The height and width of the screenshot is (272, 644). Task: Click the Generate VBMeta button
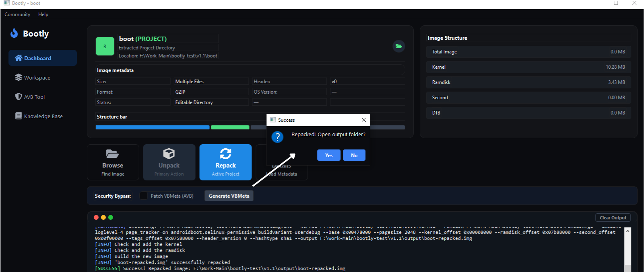229,196
